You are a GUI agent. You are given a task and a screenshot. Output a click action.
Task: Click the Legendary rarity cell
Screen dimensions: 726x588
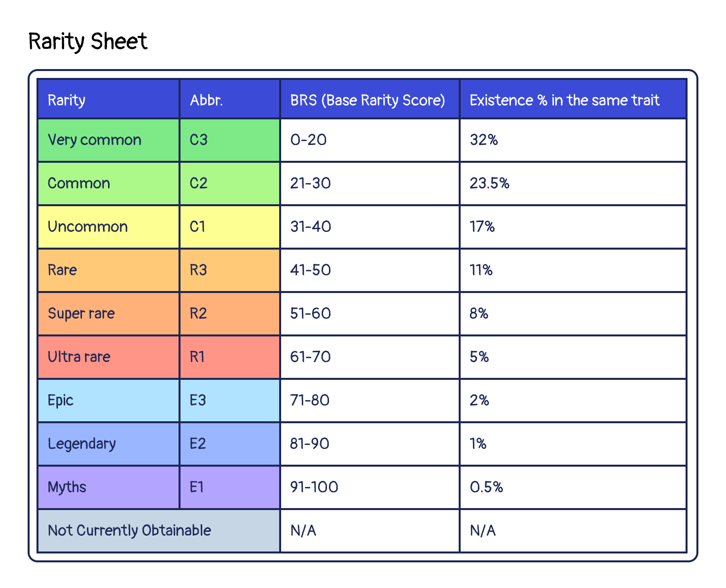pos(109,444)
